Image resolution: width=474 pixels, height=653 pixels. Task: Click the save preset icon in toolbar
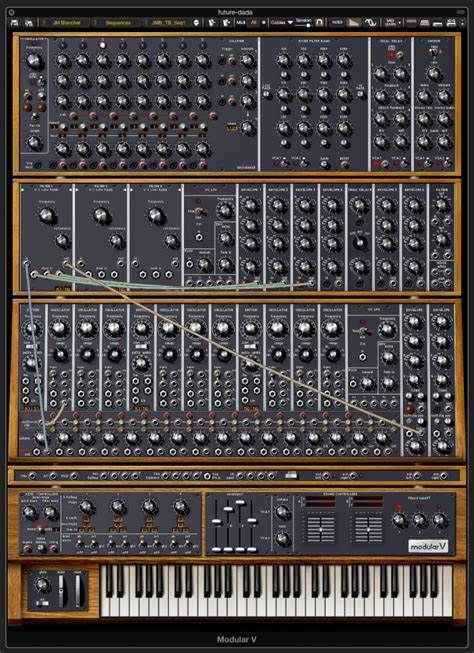click(x=14, y=22)
